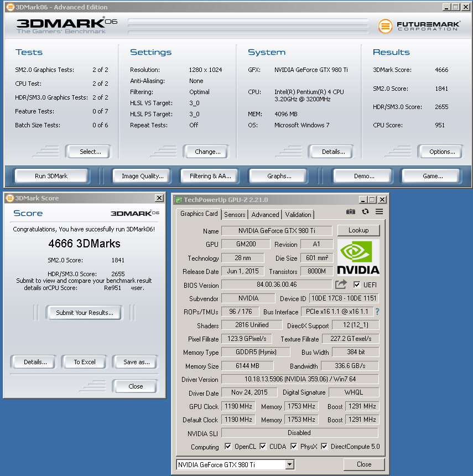Image resolution: width=473 pixels, height=476 pixels.
Task: Click the Futuremark Corporation logo
Action: pos(419,26)
